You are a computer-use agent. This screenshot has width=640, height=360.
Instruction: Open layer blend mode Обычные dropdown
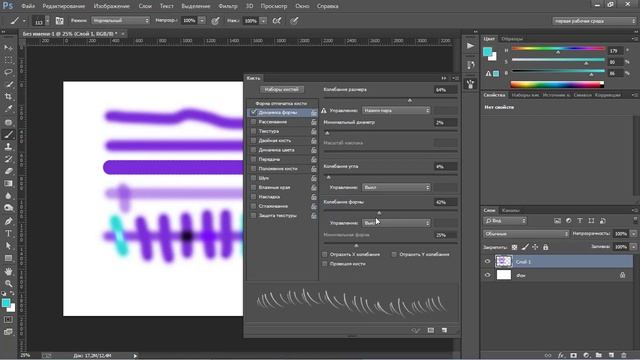coord(526,234)
